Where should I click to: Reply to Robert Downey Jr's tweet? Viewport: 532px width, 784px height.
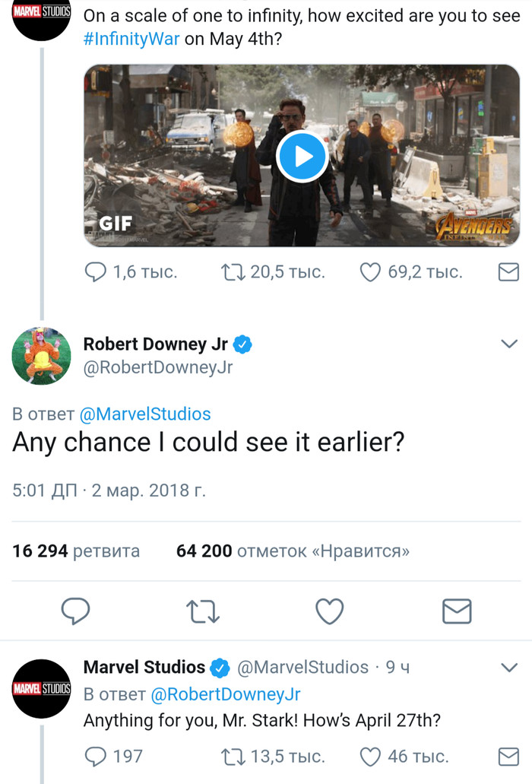pyautogui.click(x=75, y=611)
